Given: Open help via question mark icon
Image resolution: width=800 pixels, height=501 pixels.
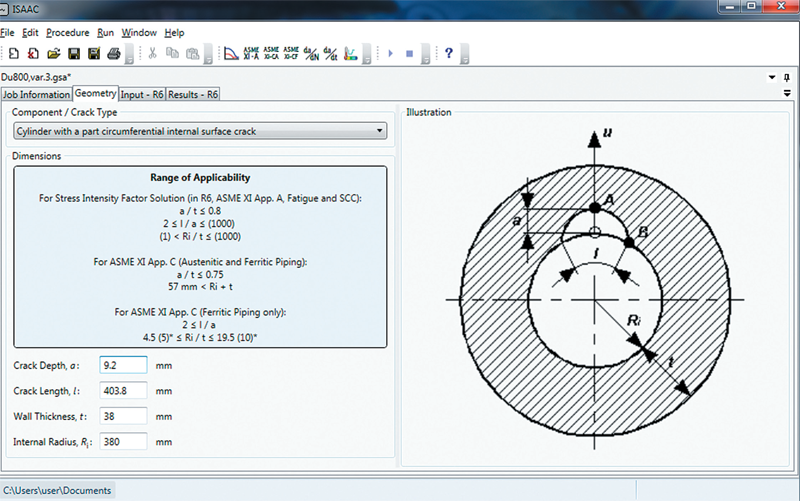Looking at the screenshot, I should pos(448,53).
